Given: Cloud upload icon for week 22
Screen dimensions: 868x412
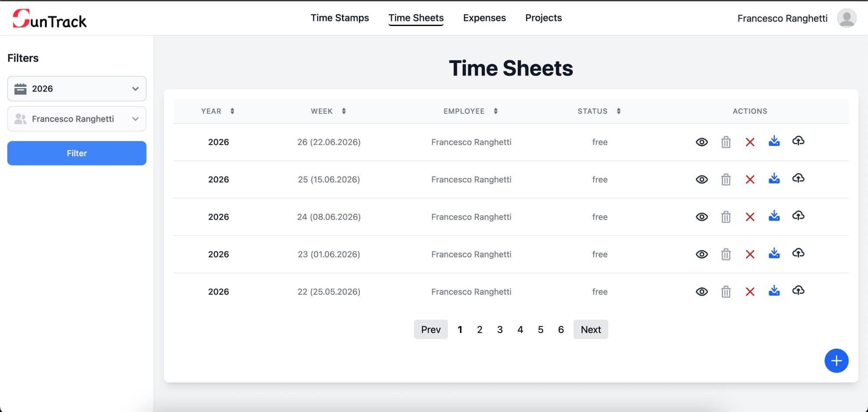Looking at the screenshot, I should 798,290.
